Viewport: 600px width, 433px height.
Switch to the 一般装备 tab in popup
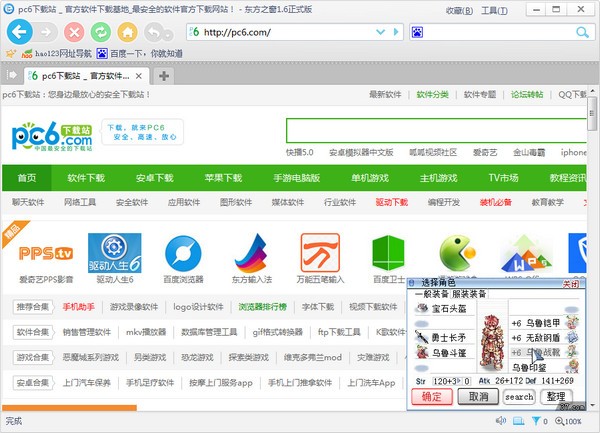[x=432, y=294]
